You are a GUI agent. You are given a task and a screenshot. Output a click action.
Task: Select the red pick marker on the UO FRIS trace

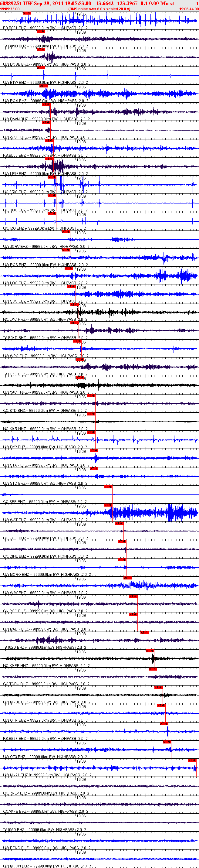pyautogui.click(x=52, y=176)
